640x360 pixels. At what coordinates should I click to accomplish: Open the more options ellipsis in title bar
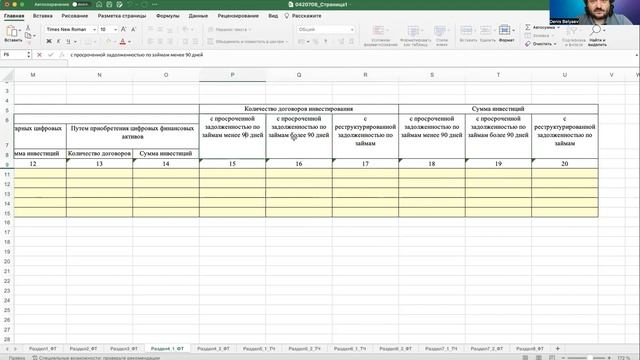[x=155, y=4]
